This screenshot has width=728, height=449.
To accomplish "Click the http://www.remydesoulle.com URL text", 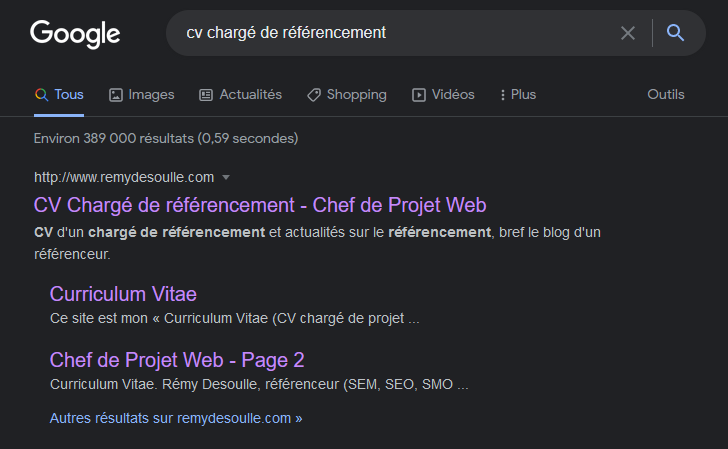I will coord(124,177).
